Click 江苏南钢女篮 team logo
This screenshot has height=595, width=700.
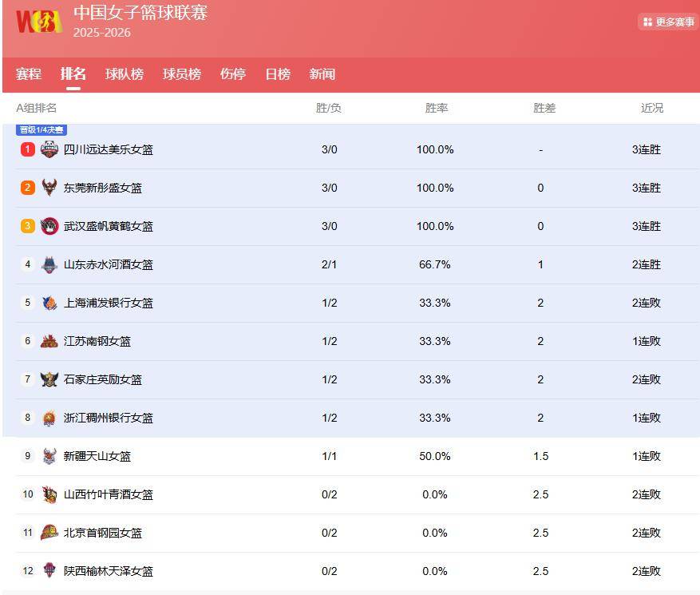point(49,341)
